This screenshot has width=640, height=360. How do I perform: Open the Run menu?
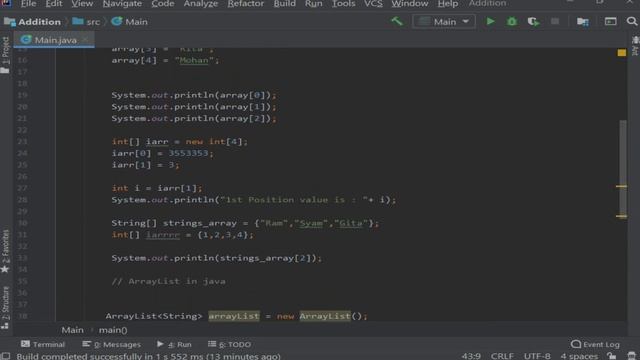[x=313, y=4]
